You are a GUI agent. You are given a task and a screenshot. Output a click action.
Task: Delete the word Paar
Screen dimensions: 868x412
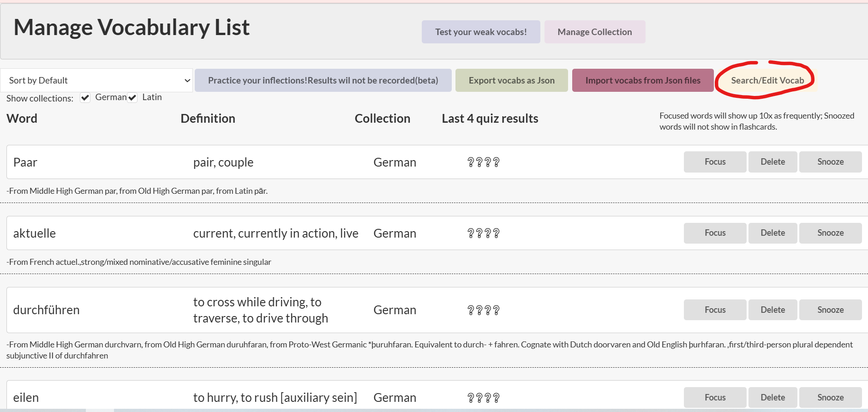pos(772,162)
